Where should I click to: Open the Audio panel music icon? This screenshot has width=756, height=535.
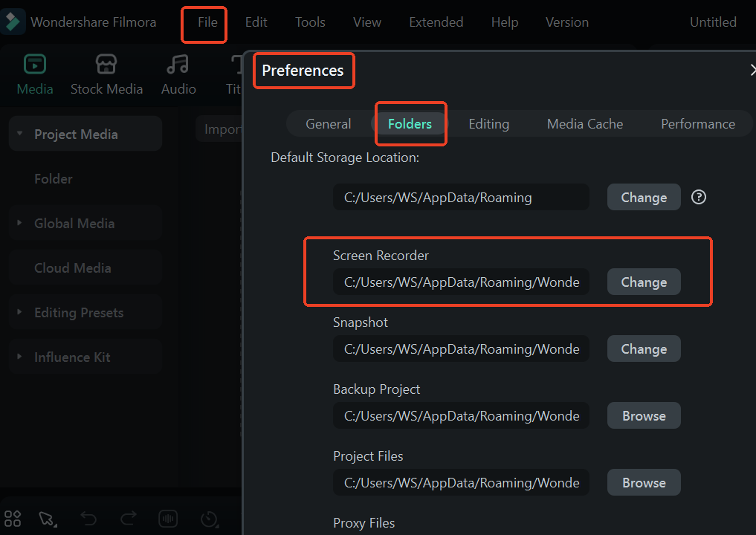(x=178, y=65)
